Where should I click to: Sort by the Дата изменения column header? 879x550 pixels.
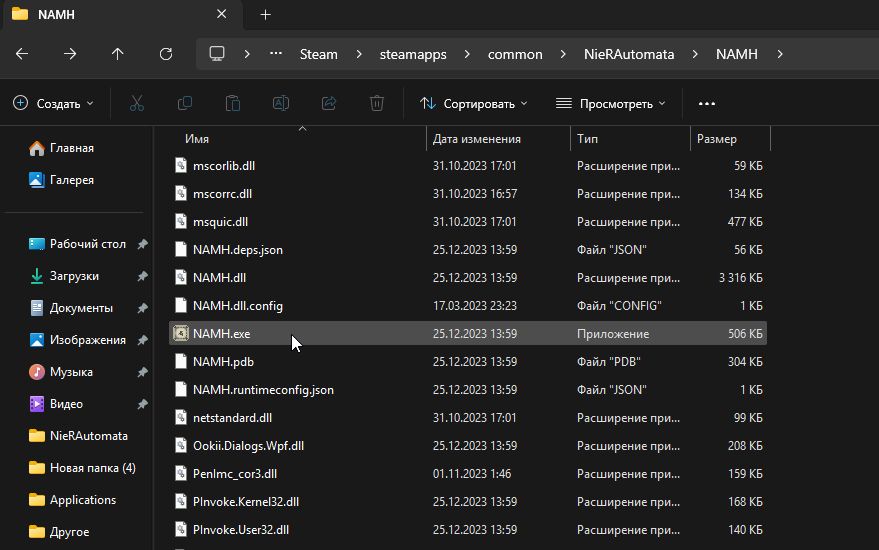click(x=476, y=139)
